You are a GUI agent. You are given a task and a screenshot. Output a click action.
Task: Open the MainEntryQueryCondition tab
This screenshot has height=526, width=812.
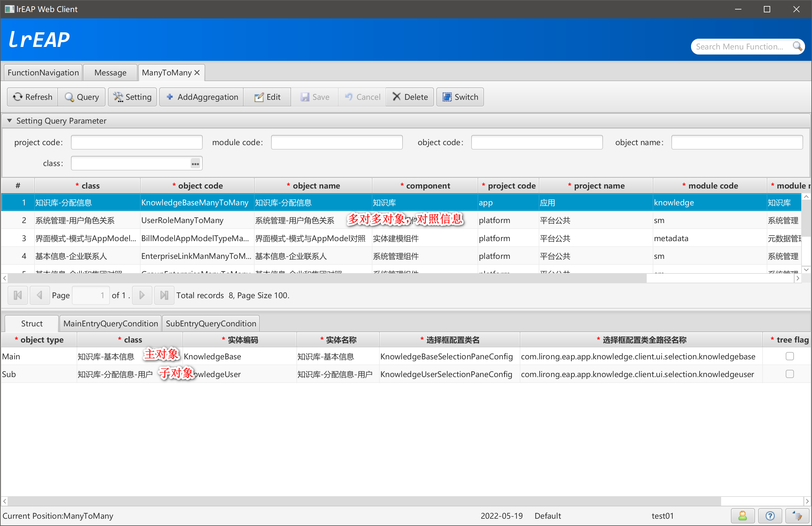tap(111, 323)
